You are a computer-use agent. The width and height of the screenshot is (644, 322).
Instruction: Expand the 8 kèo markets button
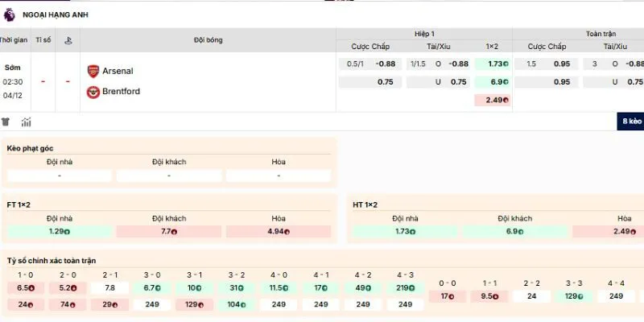pyautogui.click(x=630, y=122)
